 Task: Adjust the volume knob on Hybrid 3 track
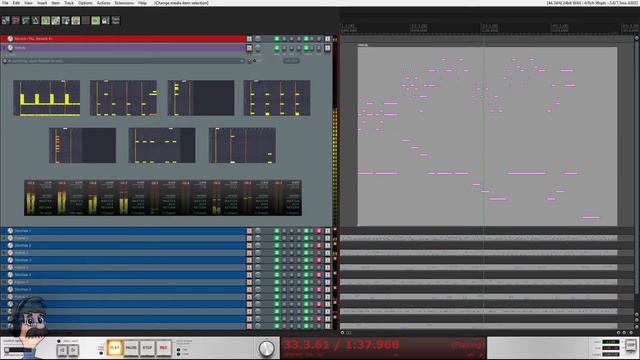[x=258, y=268]
